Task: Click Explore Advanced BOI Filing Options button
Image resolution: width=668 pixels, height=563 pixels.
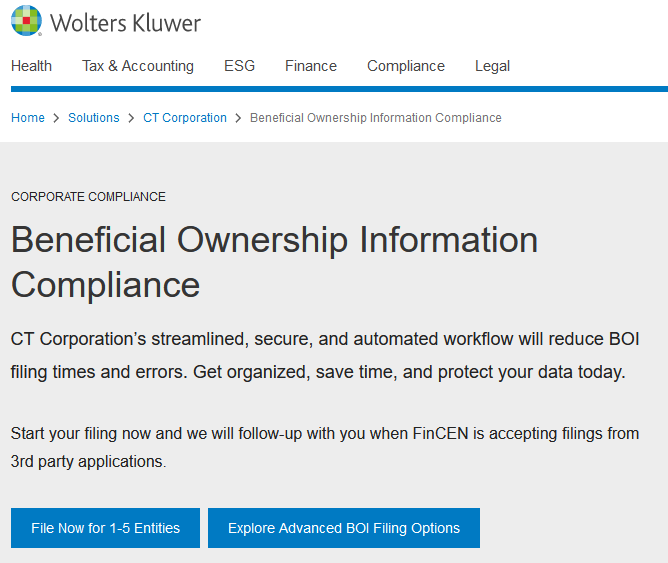Action: pos(344,528)
